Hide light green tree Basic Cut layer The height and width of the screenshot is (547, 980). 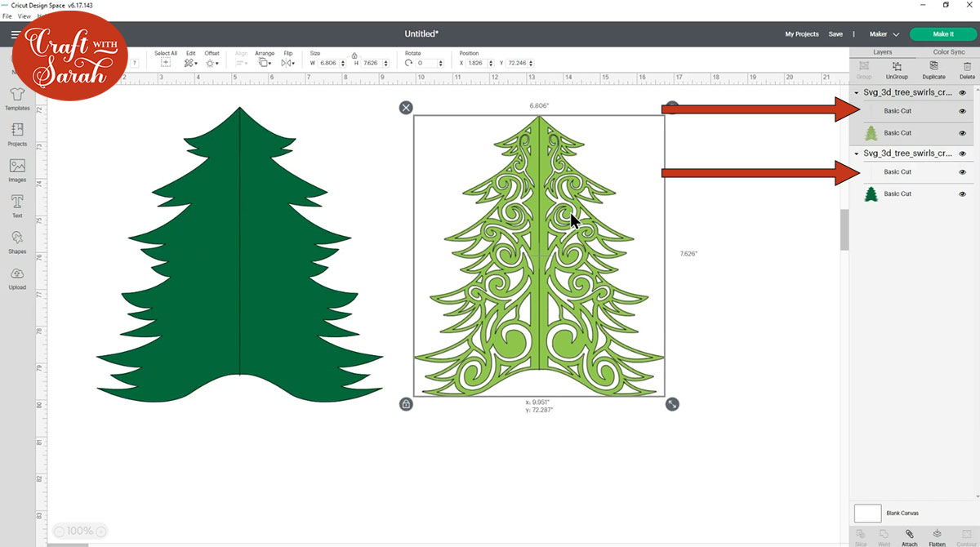[962, 132]
